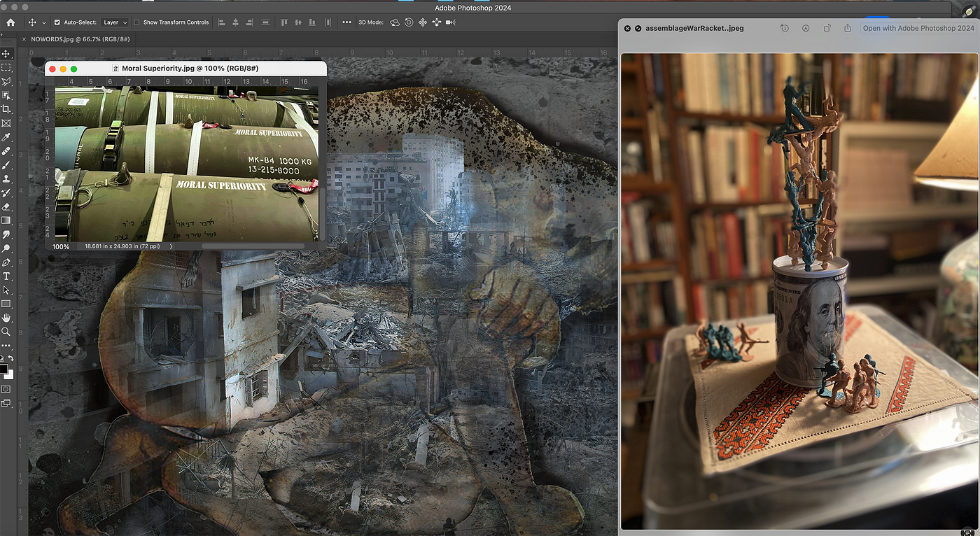Switch foreground and background colors arrow
This screenshot has width=980, height=536.
coord(10,359)
